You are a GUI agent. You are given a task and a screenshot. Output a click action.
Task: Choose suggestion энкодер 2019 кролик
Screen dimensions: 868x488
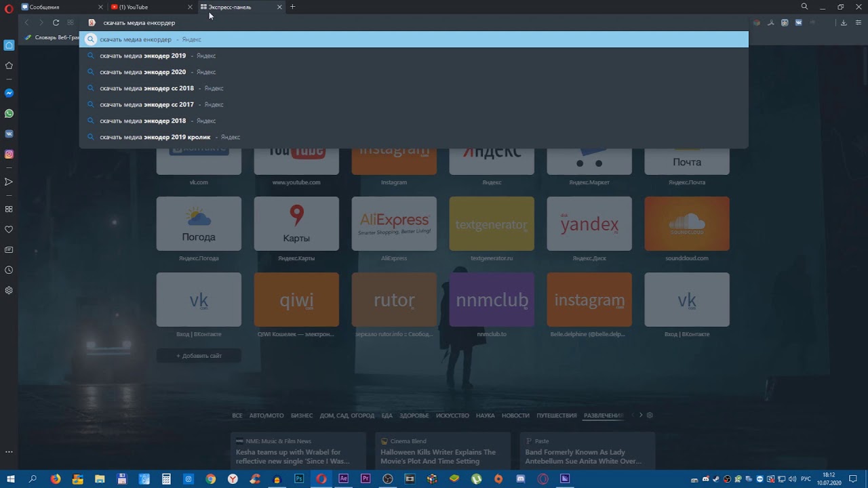414,137
